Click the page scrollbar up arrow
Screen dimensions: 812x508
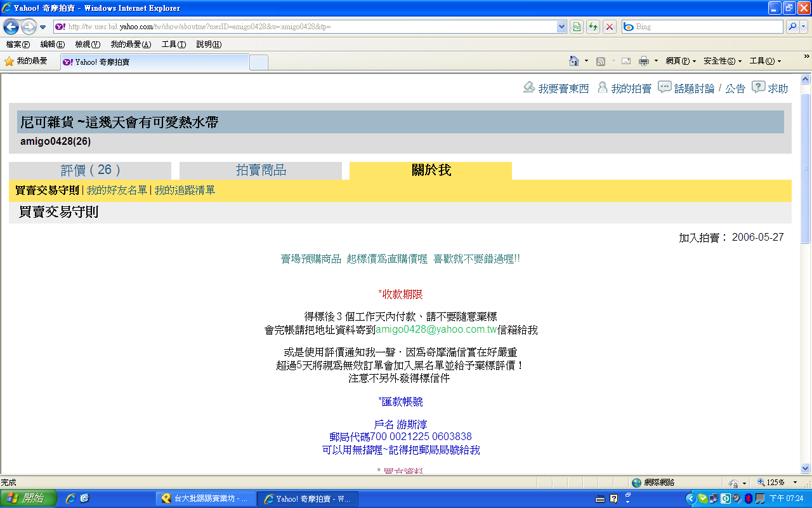click(x=806, y=79)
